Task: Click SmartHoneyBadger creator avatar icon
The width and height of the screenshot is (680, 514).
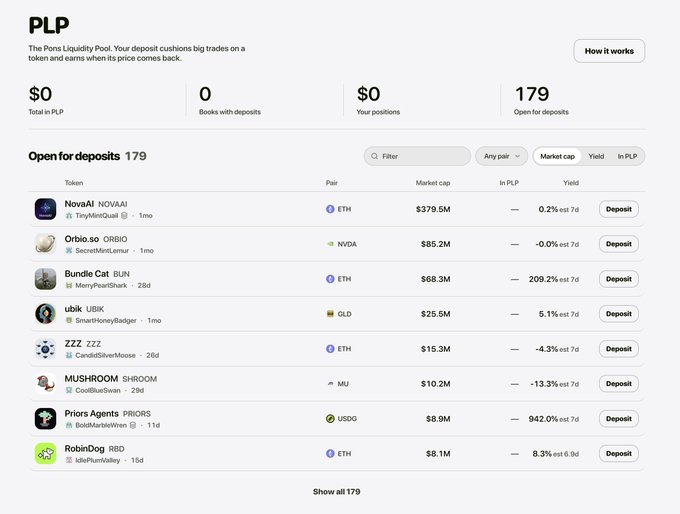Action: (69, 321)
